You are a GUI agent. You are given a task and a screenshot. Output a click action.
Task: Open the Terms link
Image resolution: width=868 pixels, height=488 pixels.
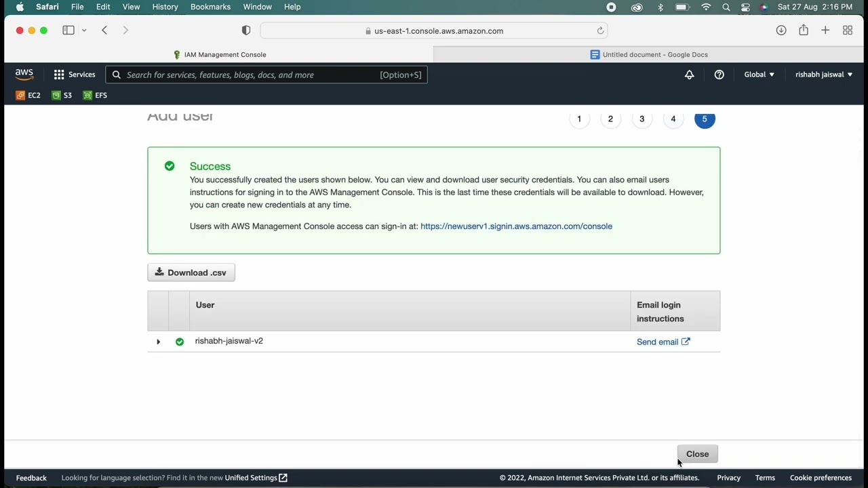(765, 478)
